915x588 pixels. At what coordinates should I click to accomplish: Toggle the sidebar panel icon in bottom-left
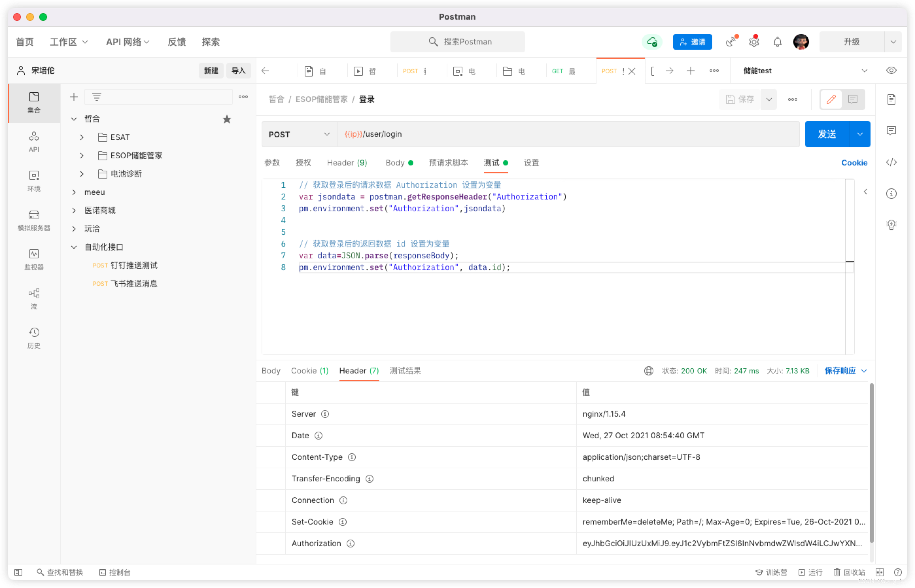click(x=18, y=572)
